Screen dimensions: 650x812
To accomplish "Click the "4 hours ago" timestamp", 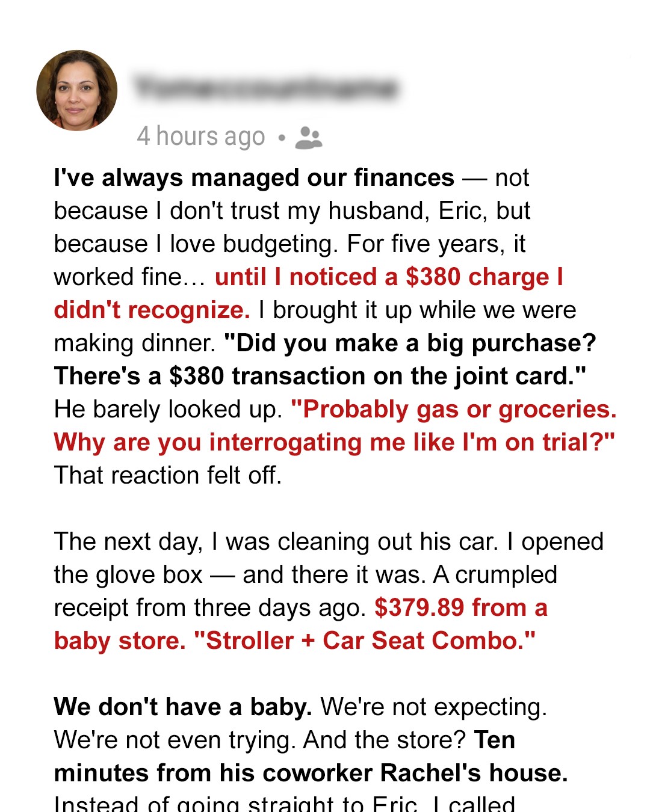I will tap(201, 137).
